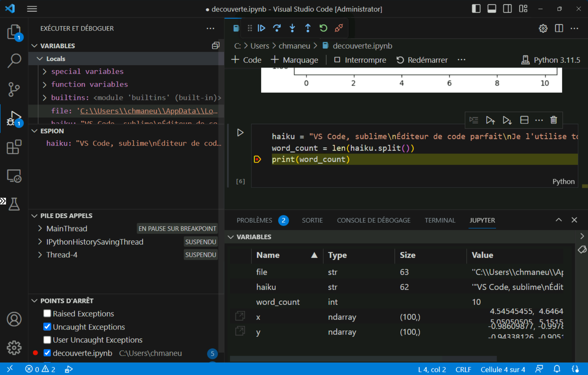Collapse the ESPION watch section
Image resolution: width=588 pixels, height=375 pixels.
(34, 131)
